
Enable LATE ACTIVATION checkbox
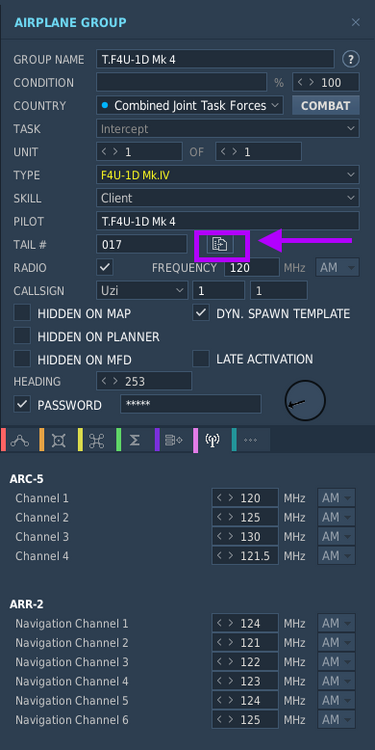(x=201, y=359)
